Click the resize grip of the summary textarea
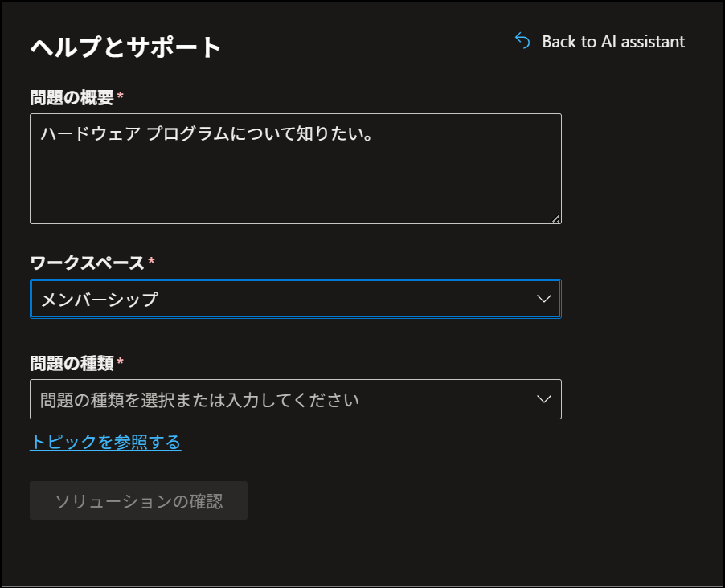 (556, 218)
